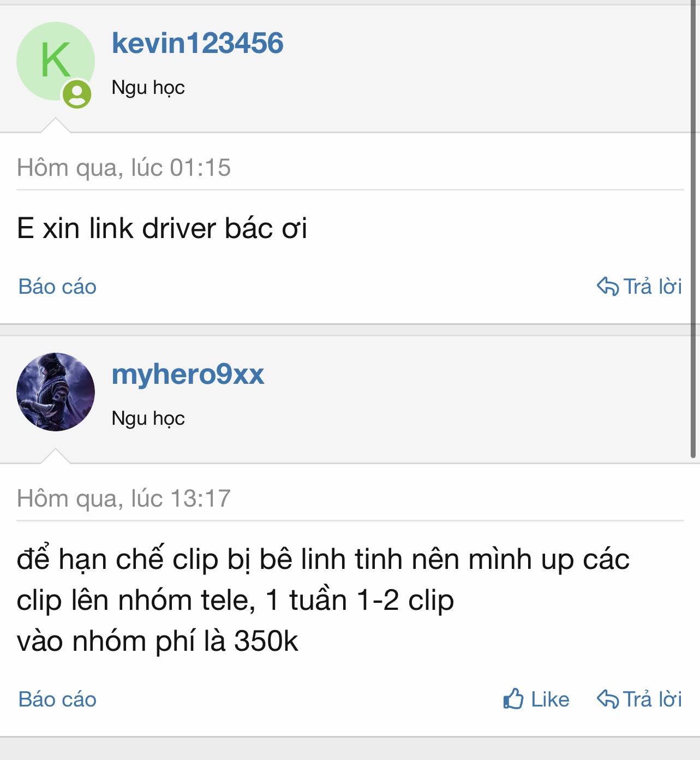The height and width of the screenshot is (760, 700).
Task: Select 'Trả lời' text on kevin123456's post
Action: (x=653, y=287)
